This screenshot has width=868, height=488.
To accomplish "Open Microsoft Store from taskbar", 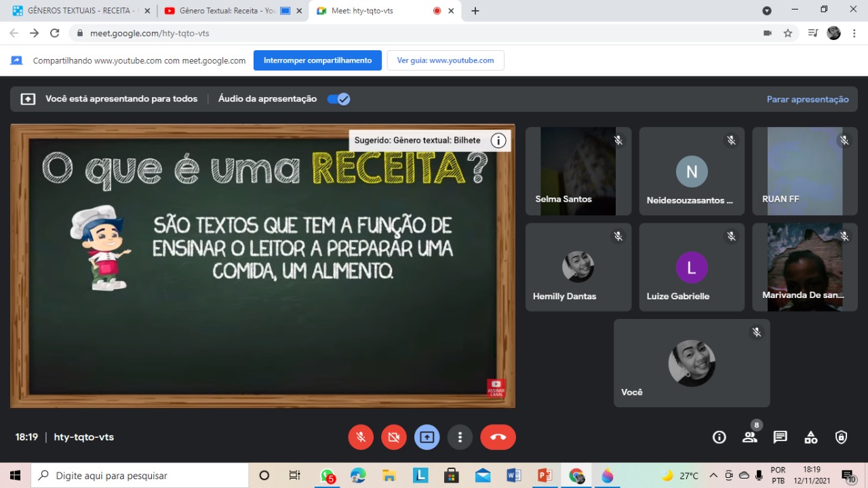I will click(x=451, y=475).
